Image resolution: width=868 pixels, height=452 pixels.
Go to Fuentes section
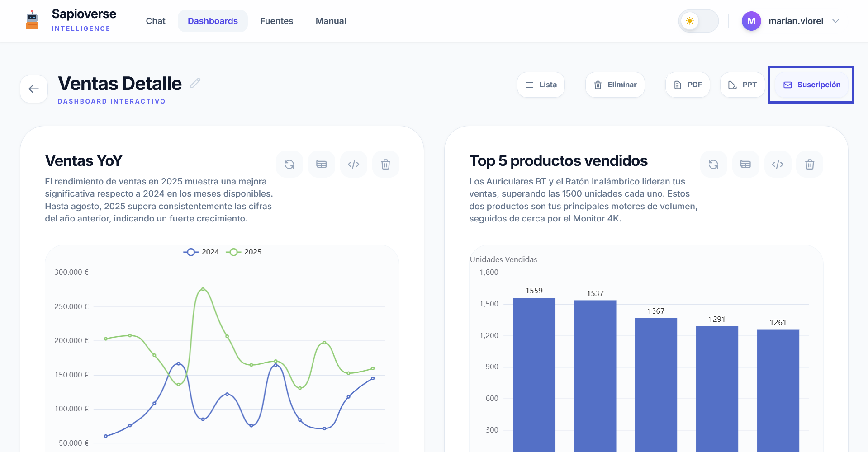277,21
